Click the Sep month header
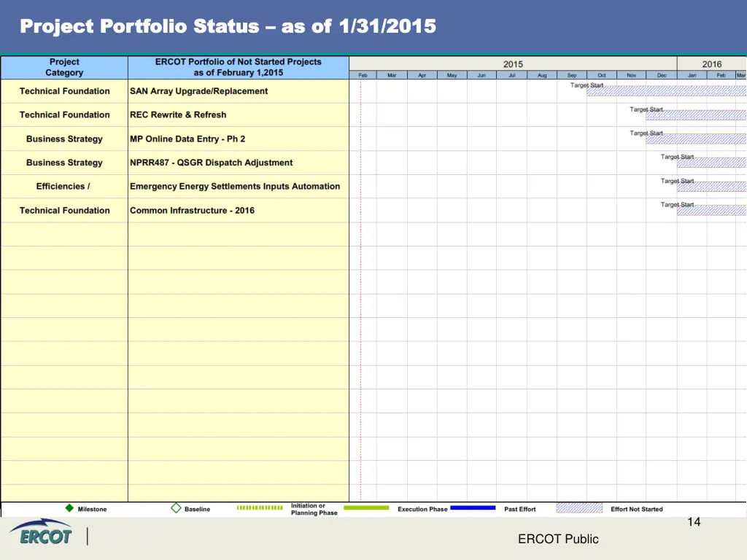This screenshot has width=747, height=560. click(x=572, y=75)
